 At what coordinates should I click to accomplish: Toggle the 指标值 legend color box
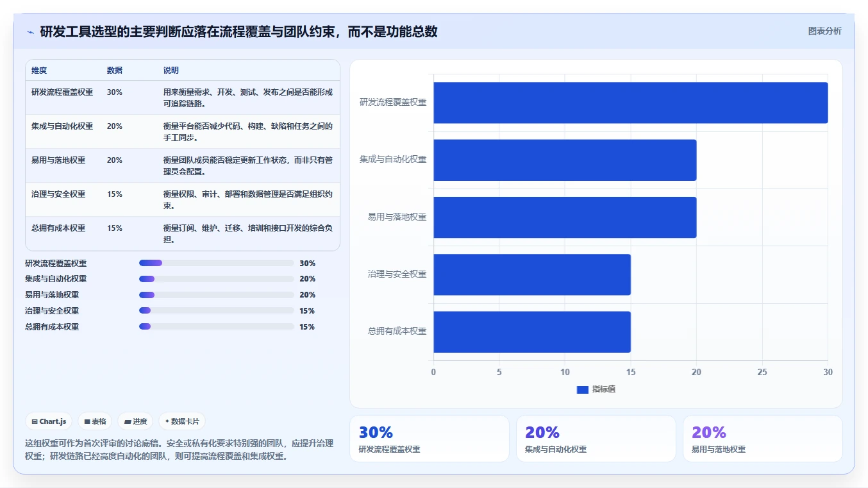click(x=583, y=389)
